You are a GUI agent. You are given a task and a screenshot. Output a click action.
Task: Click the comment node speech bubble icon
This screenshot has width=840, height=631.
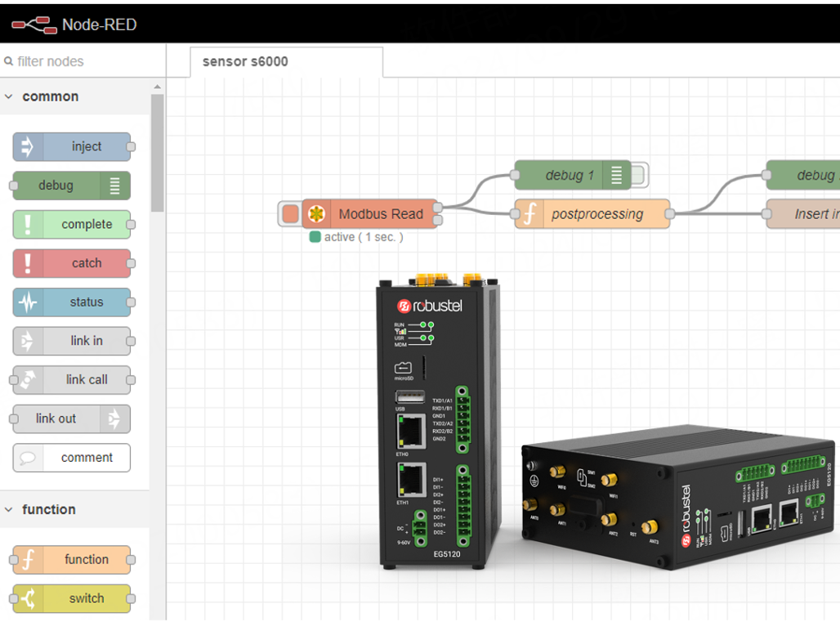pos(28,458)
